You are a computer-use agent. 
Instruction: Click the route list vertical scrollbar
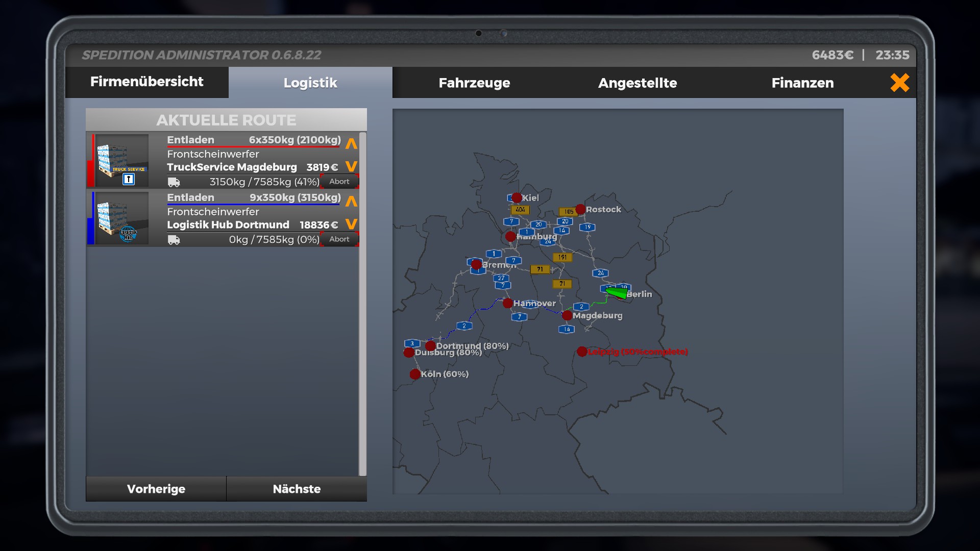(x=362, y=304)
